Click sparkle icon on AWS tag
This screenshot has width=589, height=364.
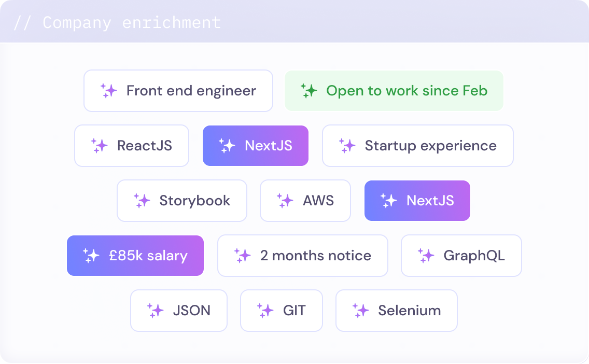point(285,201)
